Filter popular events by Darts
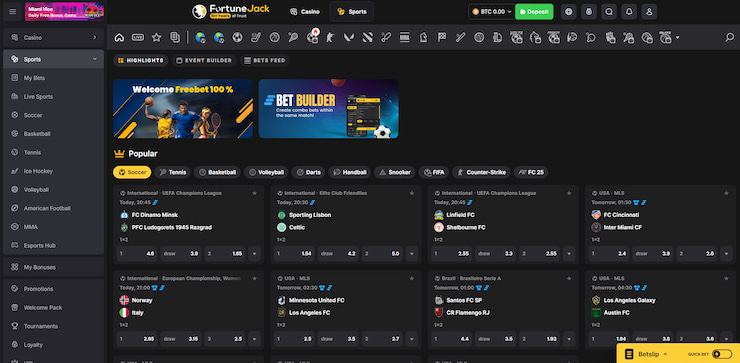The height and width of the screenshot is (363, 740). click(308, 172)
